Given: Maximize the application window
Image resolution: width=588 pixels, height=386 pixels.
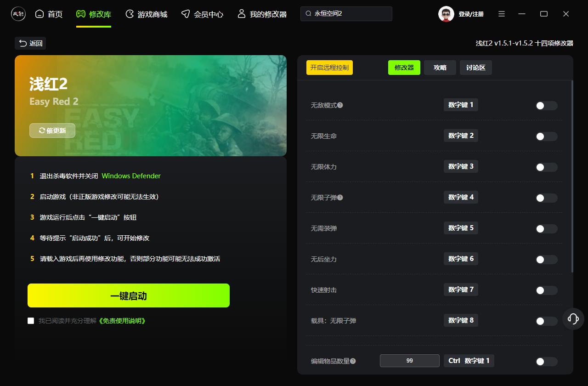Looking at the screenshot, I should 544,14.
